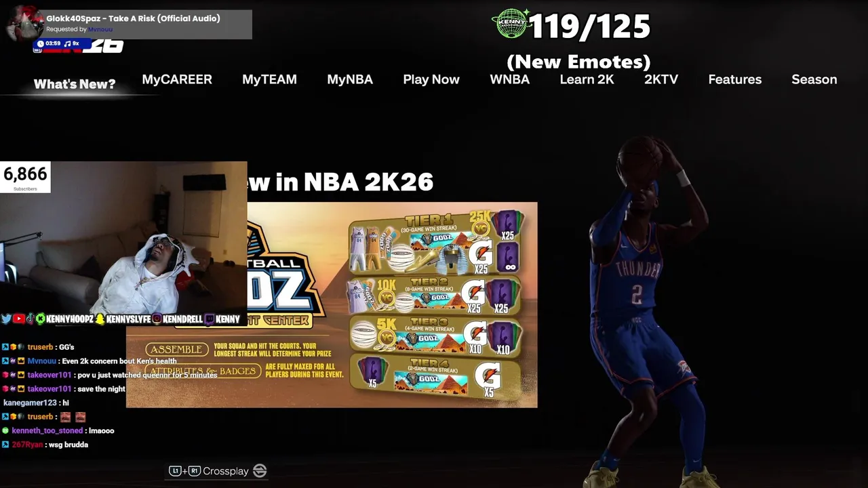
Task: Click the R1 button glyph
Action: pyautogui.click(x=195, y=471)
